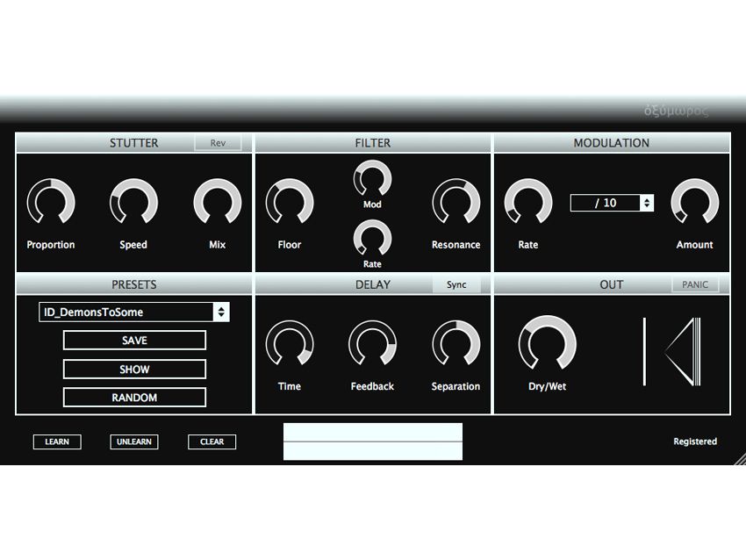Click the upper text field near the bottom
This screenshot has width=746, height=560.
372,432
